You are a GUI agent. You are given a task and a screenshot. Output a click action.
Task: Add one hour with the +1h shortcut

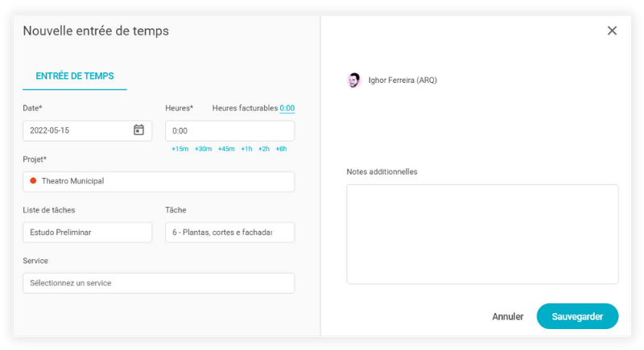[x=246, y=149]
